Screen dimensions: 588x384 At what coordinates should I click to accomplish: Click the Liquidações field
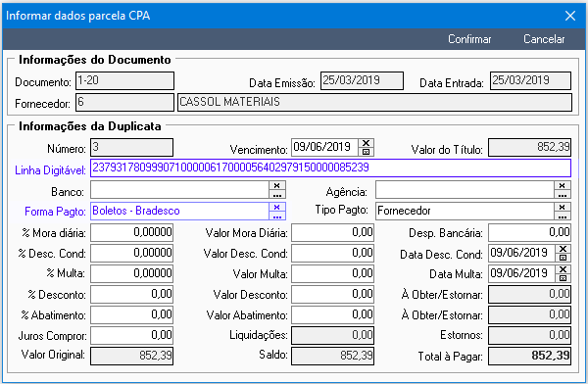coord(332,335)
